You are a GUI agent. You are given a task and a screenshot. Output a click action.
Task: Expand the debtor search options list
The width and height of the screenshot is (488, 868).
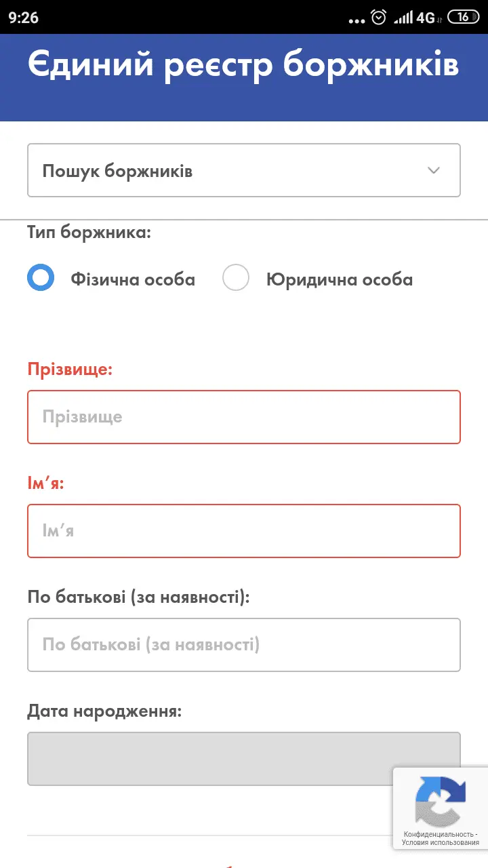244,170
